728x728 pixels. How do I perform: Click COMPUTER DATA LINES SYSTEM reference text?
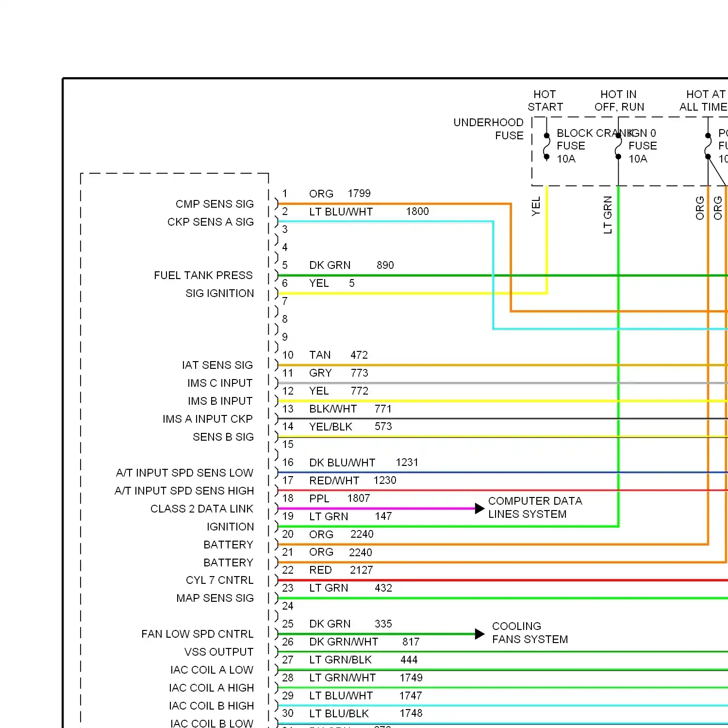point(535,507)
